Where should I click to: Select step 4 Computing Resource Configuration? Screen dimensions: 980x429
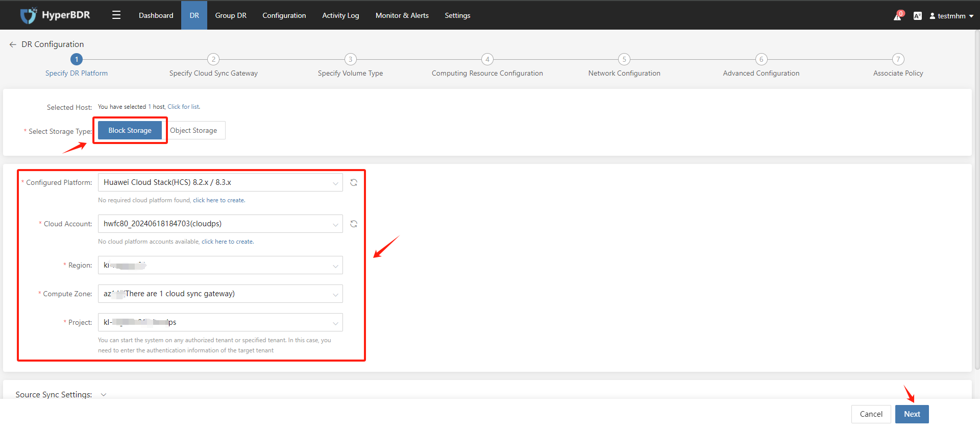click(487, 66)
